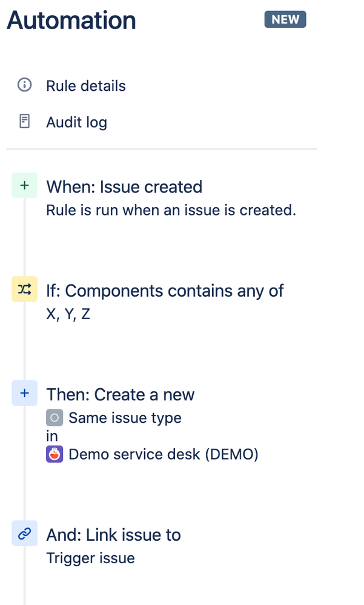Click the Demo service desk (DEMO) text
364x605 pixels.
point(164,454)
